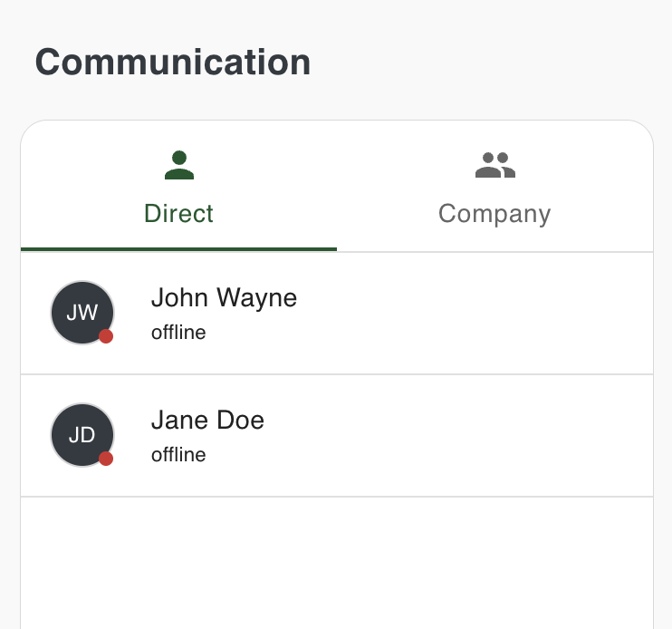Click blank list area below Jane Doe

pyautogui.click(x=335, y=562)
